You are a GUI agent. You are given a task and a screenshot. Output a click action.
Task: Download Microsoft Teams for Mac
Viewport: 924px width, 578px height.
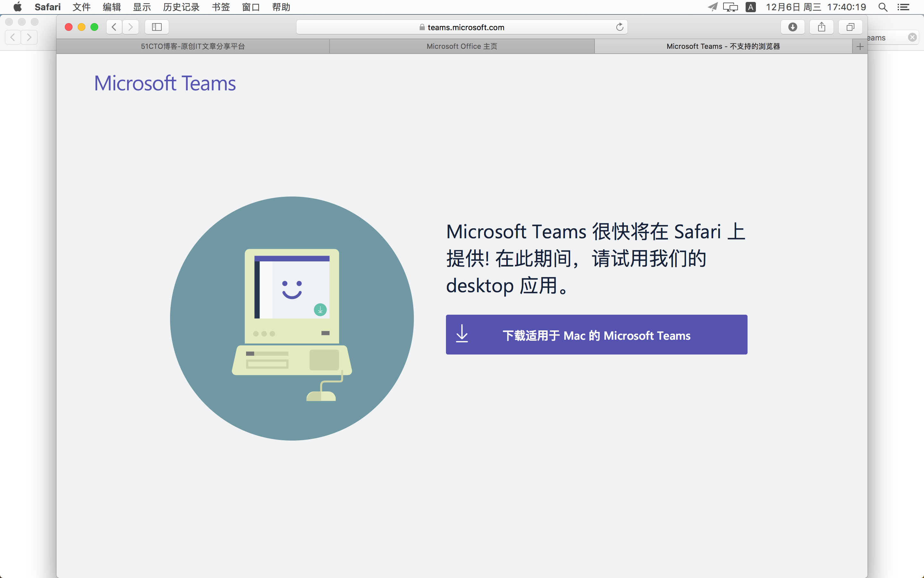click(596, 335)
